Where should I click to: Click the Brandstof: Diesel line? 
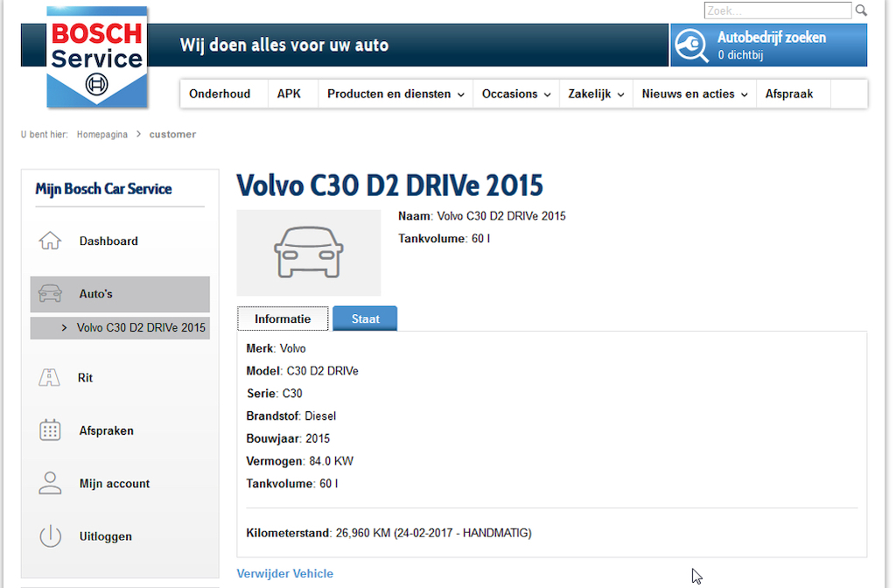tap(290, 416)
